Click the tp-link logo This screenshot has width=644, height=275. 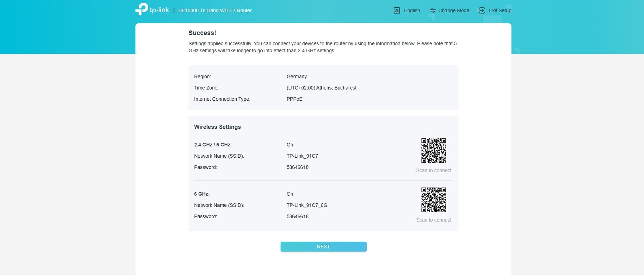click(152, 10)
